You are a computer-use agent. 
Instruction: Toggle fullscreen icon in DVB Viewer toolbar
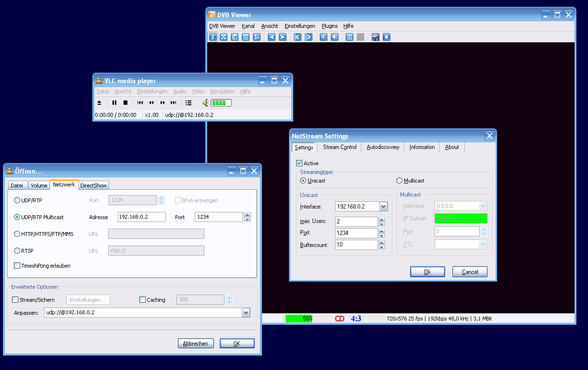coord(224,37)
